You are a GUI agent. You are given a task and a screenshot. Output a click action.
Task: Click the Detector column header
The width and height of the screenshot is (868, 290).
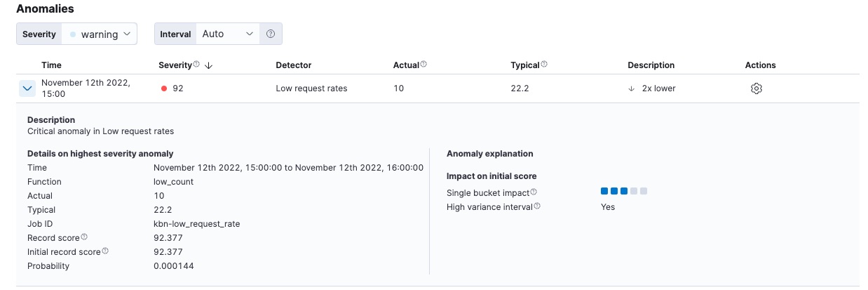pyautogui.click(x=293, y=65)
